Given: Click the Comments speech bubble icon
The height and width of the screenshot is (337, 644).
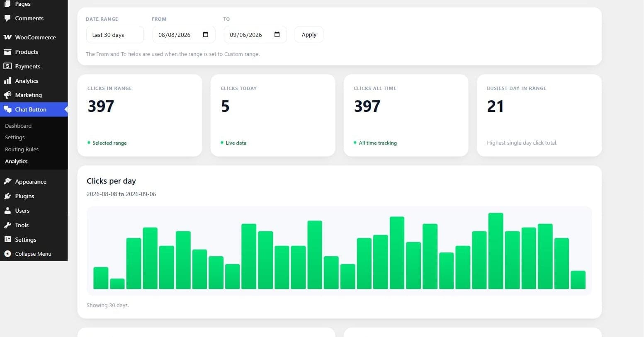Looking at the screenshot, I should click(7, 18).
